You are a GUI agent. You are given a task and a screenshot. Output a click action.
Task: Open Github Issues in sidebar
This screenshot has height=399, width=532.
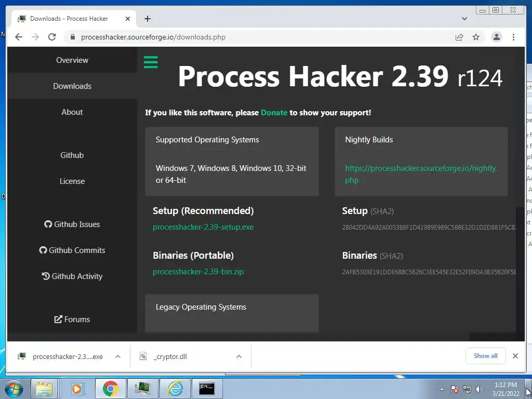pos(72,224)
